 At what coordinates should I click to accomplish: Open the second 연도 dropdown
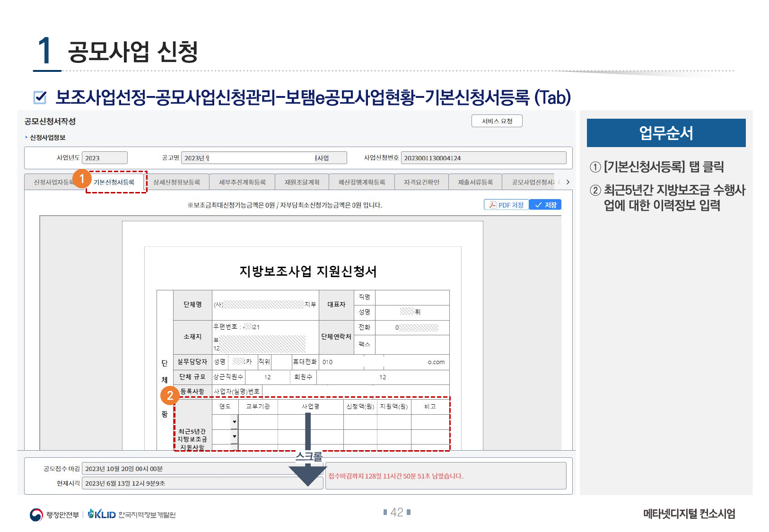[234, 436]
